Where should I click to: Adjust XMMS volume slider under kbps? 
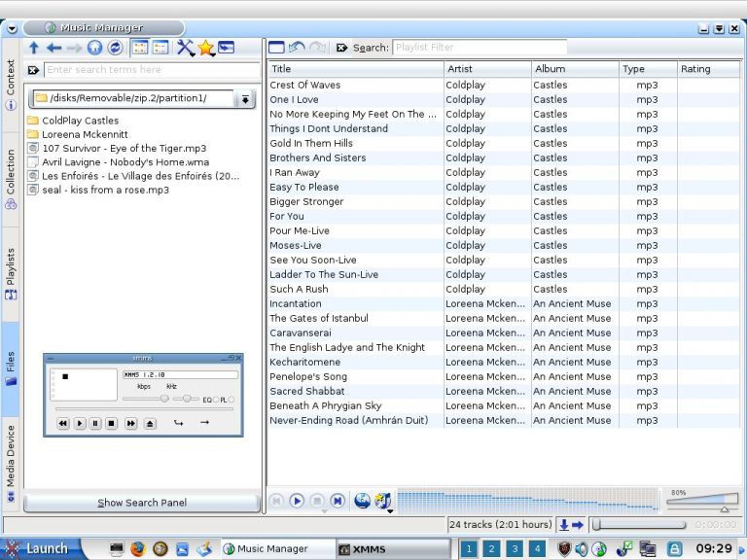coord(145,399)
